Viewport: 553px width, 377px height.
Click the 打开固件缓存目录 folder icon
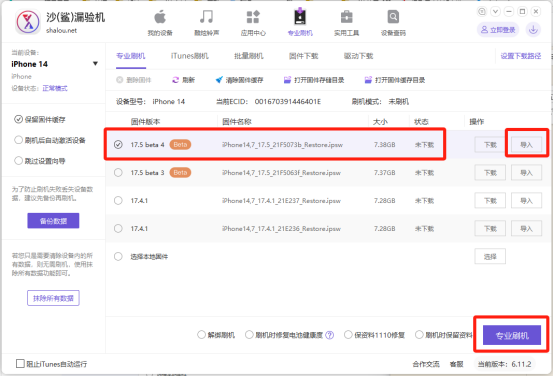click(x=368, y=80)
